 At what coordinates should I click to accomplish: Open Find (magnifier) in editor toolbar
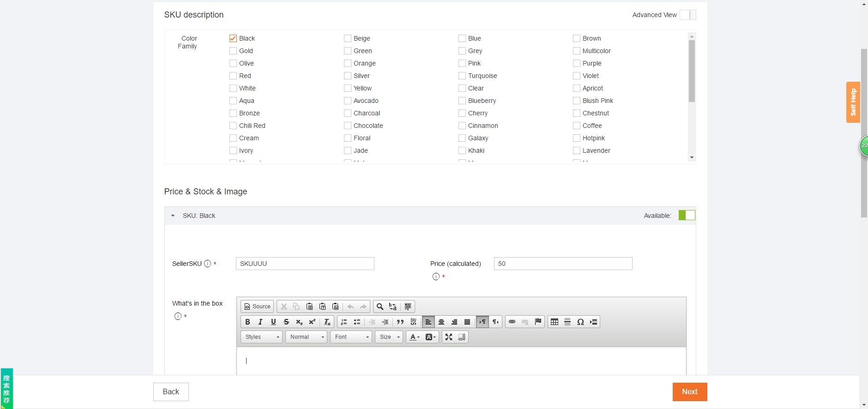(380, 307)
